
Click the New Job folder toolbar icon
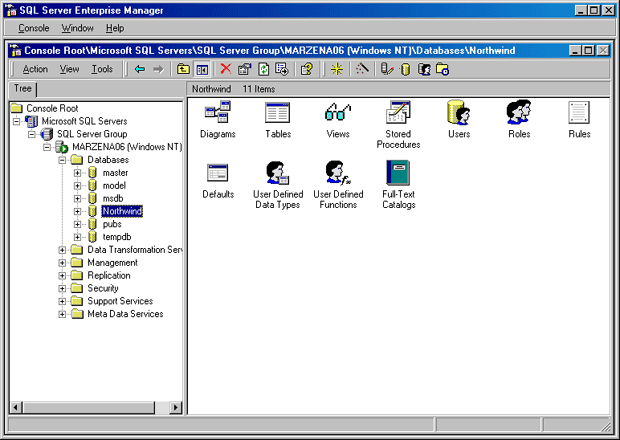442,70
